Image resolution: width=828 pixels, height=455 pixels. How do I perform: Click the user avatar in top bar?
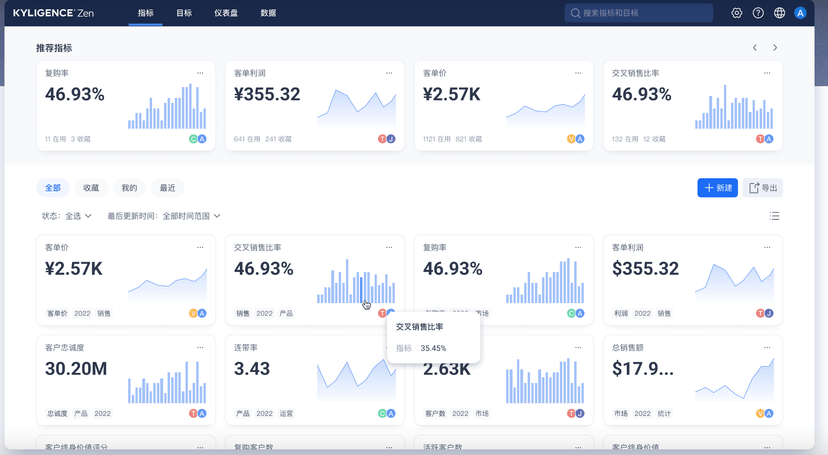point(800,13)
